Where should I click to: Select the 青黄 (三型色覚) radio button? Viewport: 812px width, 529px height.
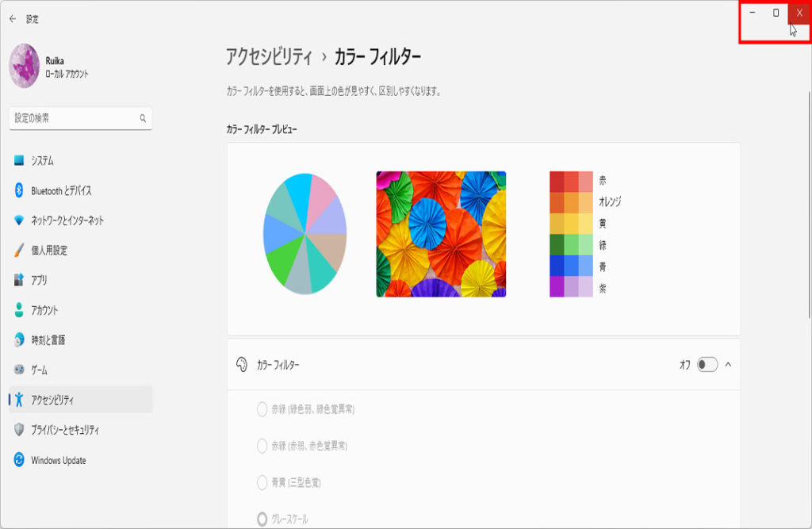pyautogui.click(x=262, y=482)
